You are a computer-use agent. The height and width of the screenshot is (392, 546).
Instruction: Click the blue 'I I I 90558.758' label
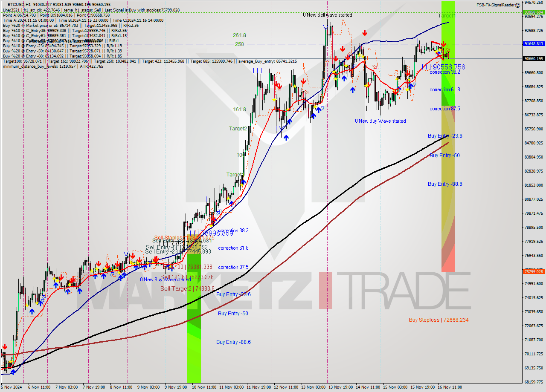tap(444, 67)
